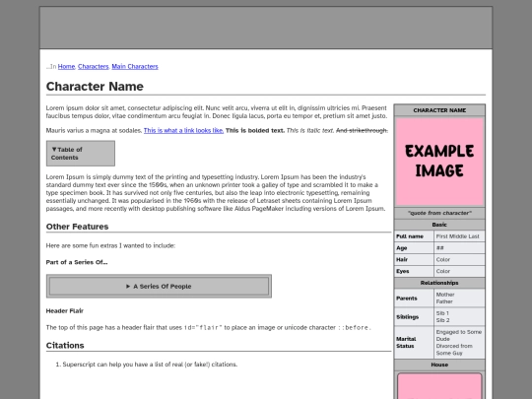Click the 'Citations' section heading
The height and width of the screenshot is (399, 532).
pos(65,346)
